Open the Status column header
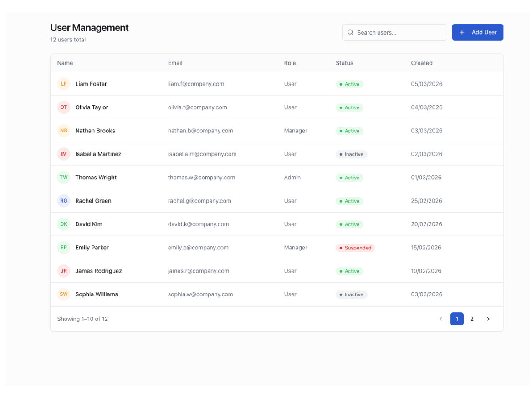Image resolution: width=532 pixels, height=396 pixels. tap(344, 63)
